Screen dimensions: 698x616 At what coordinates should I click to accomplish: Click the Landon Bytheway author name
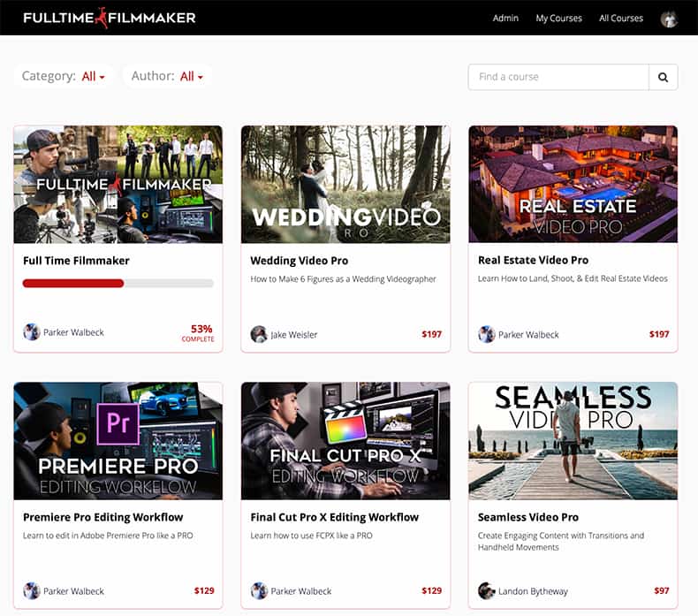tap(533, 591)
